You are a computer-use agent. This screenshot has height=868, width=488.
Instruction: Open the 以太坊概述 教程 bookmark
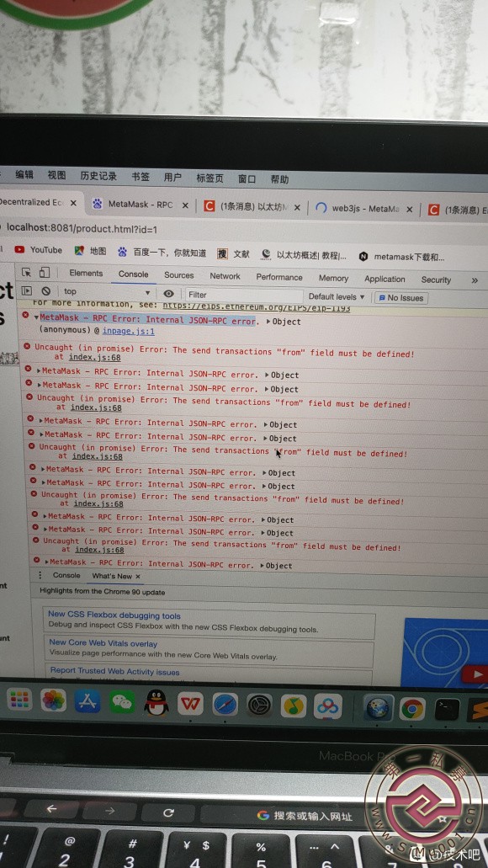click(x=305, y=255)
